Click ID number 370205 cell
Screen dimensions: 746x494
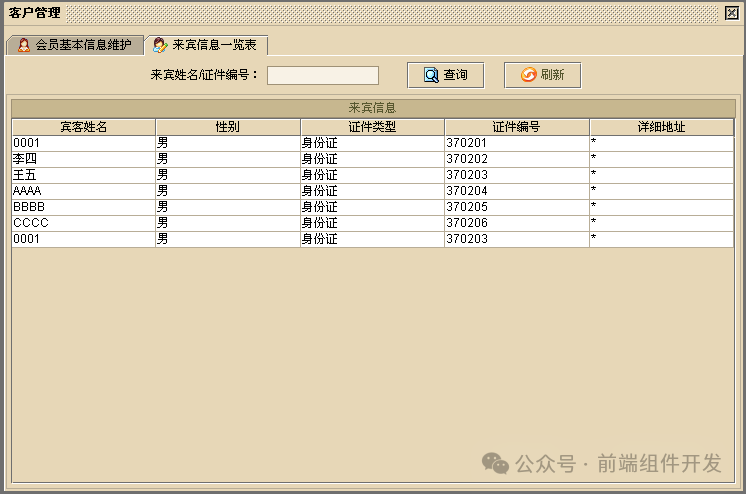click(517, 207)
